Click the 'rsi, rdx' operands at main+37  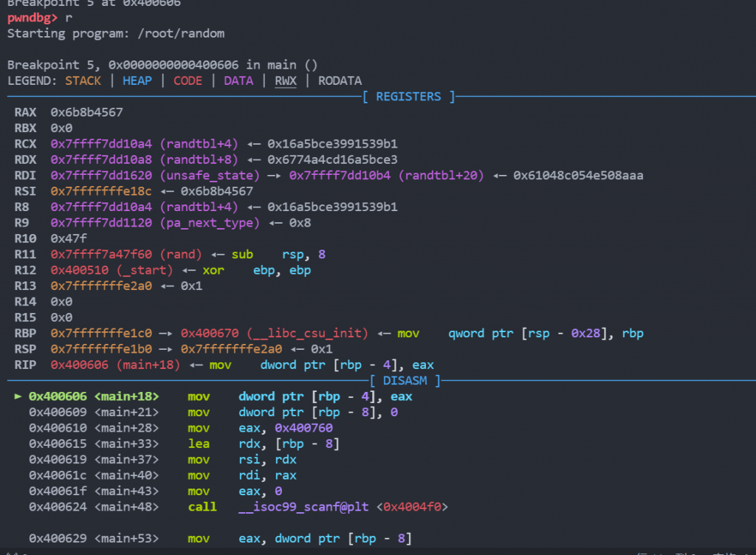pos(267,460)
